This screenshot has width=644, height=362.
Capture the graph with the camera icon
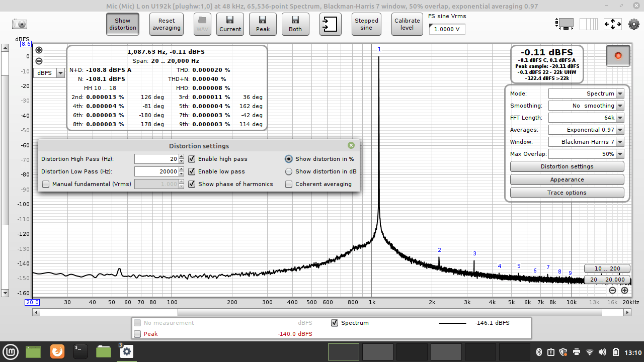20,24
